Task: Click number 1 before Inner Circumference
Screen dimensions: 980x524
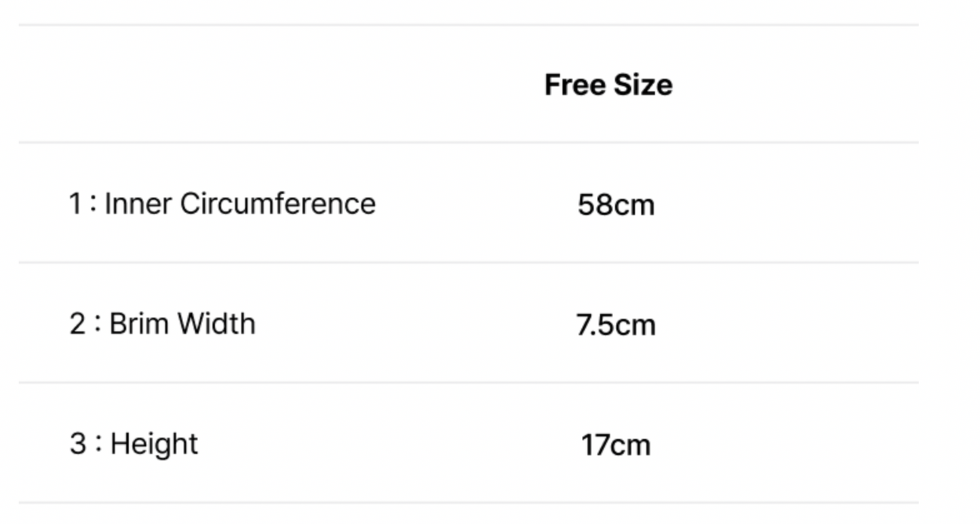Action: coord(75,204)
